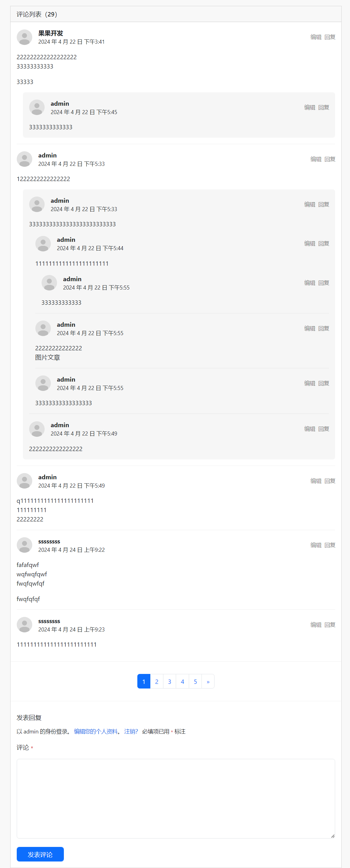350x868 pixels.
Task: Edit ssssssss 上午9:23 comment
Action: pyautogui.click(x=316, y=625)
